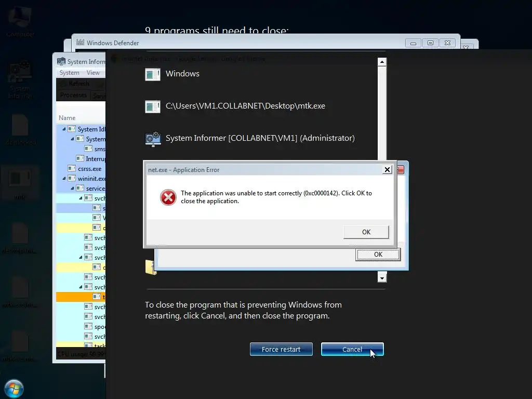This screenshot has width=532, height=399.
Task: Click the folder icon at list bottom
Action: coord(151,267)
